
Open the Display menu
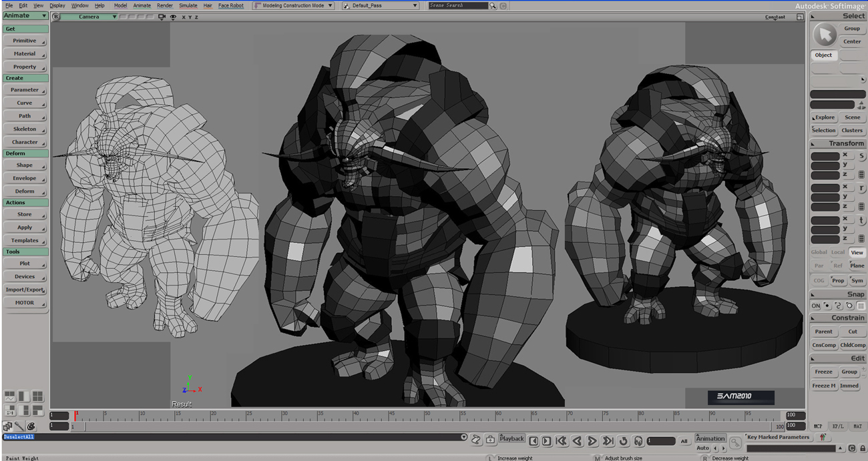(57, 5)
